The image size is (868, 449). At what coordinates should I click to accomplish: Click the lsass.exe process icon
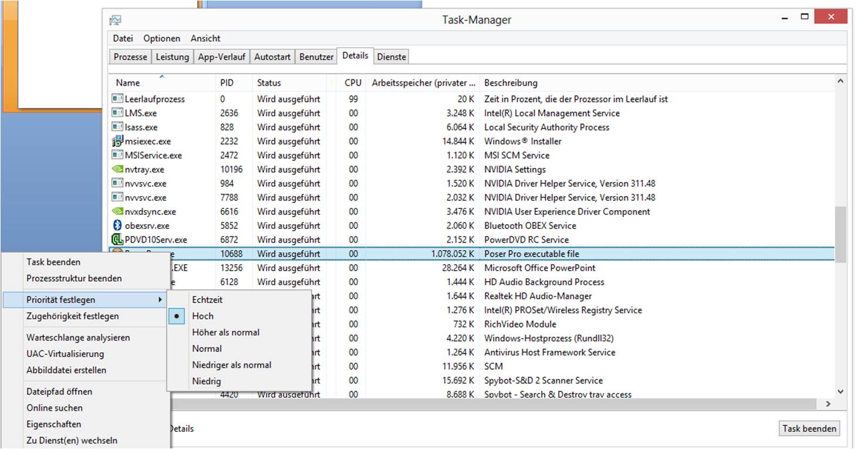click(x=117, y=127)
